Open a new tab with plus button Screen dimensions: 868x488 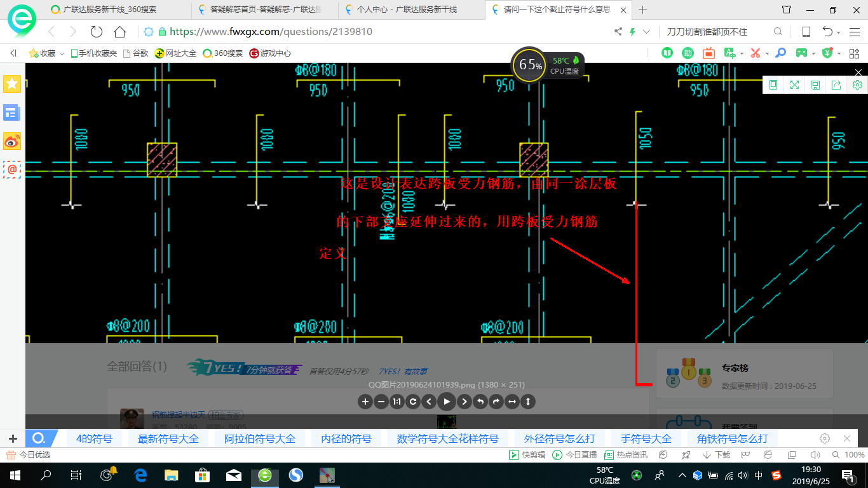[x=642, y=10]
